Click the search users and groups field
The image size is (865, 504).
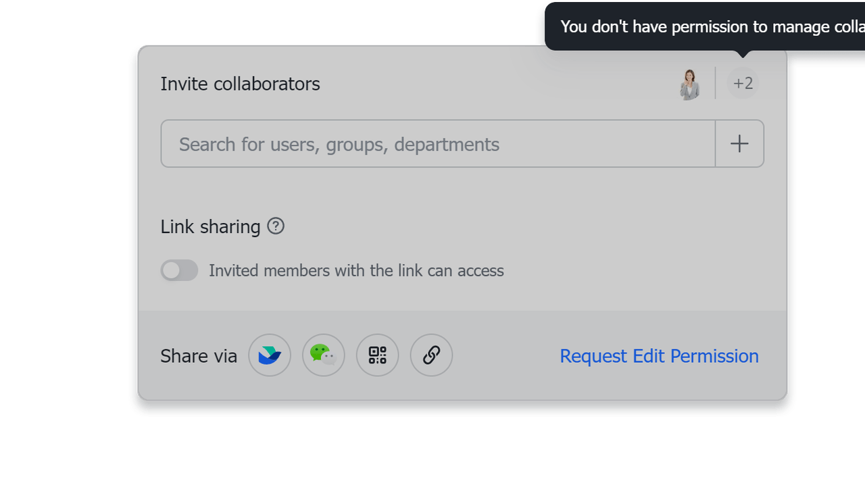438,143
